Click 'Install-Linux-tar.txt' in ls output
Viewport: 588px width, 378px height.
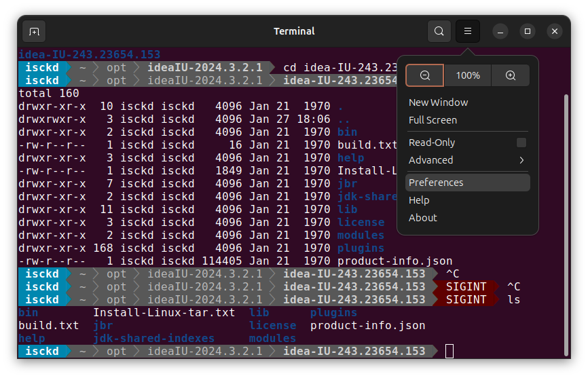[164, 312]
